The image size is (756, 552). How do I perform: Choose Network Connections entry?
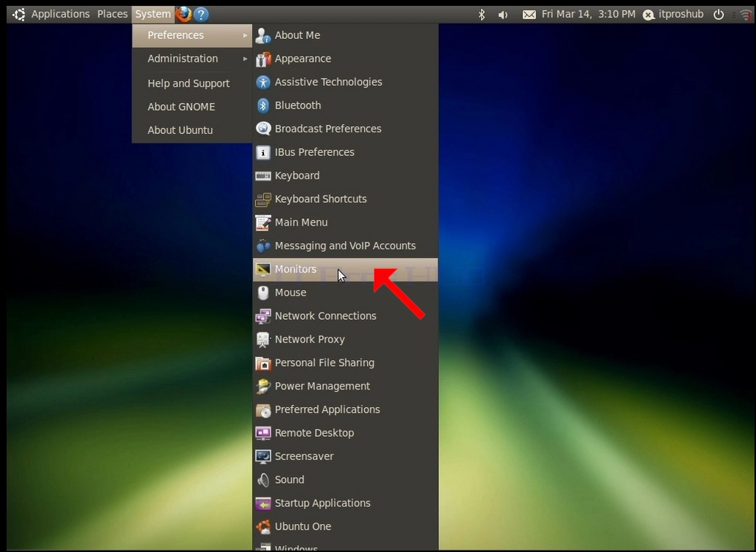tap(345, 316)
